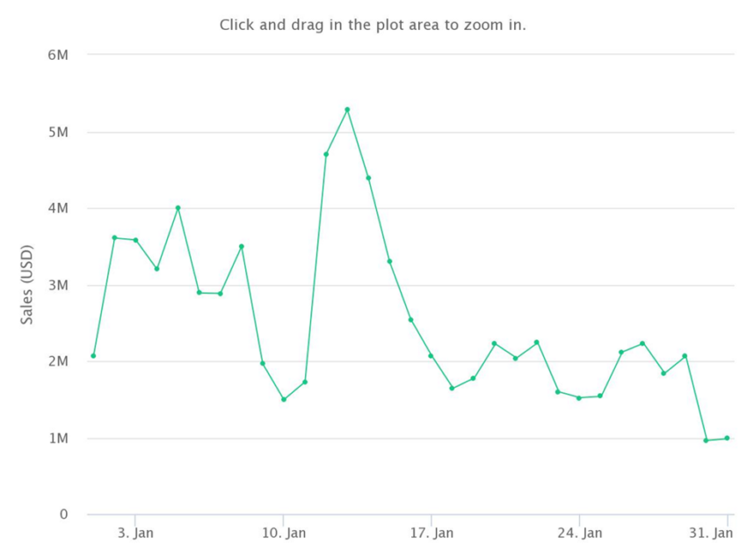Click the point just below 1M near 31. Jan

coord(706,440)
